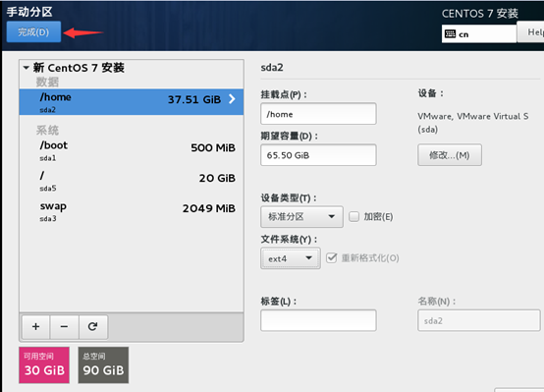Click the chevron arrow on /home row
The height and width of the screenshot is (392, 544).
[232, 99]
